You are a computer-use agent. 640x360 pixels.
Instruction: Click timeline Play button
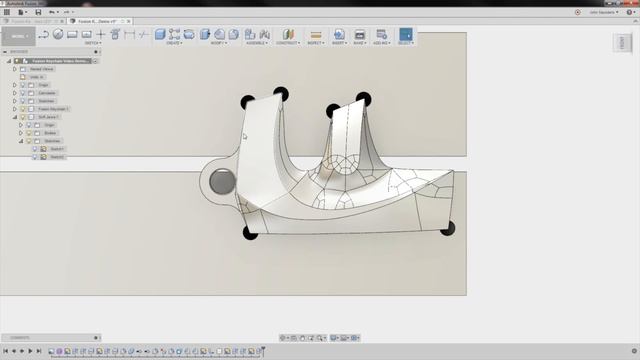tap(30, 351)
